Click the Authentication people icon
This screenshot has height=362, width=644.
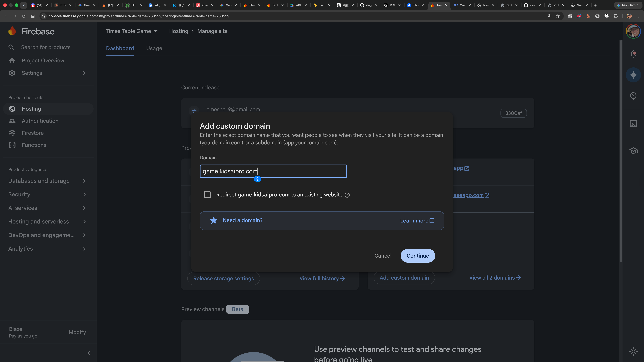12,121
